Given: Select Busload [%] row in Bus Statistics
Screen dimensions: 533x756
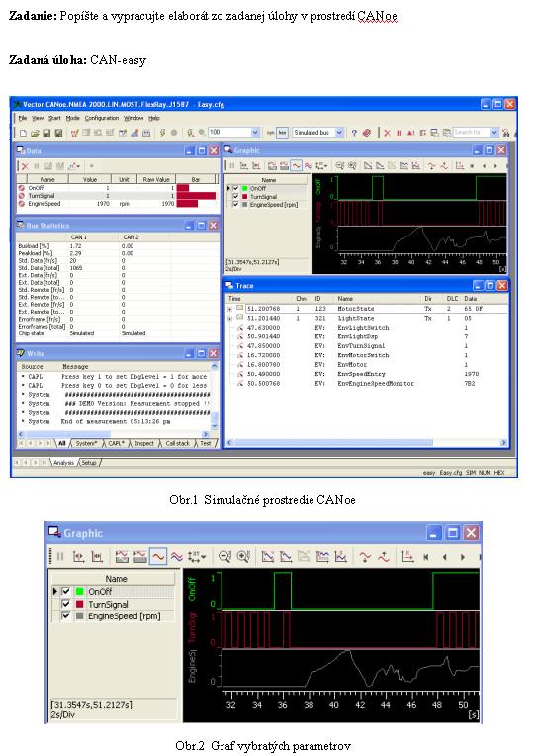Looking at the screenshot, I should tap(118, 245).
